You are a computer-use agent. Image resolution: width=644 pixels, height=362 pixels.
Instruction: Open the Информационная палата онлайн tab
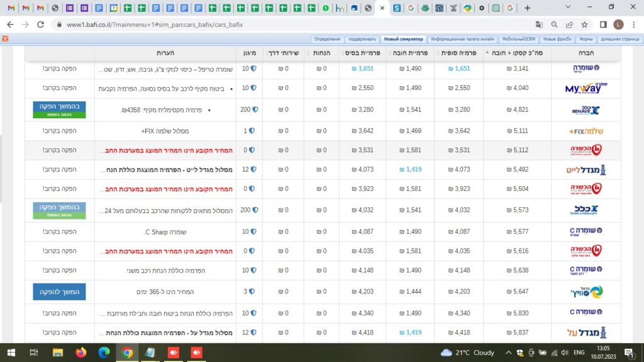tap(462, 39)
